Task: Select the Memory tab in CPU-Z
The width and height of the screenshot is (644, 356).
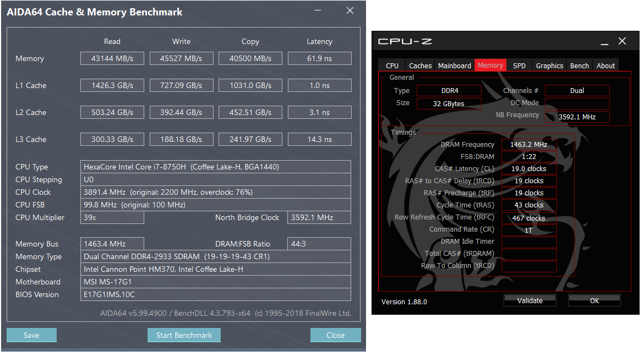Action: click(490, 65)
